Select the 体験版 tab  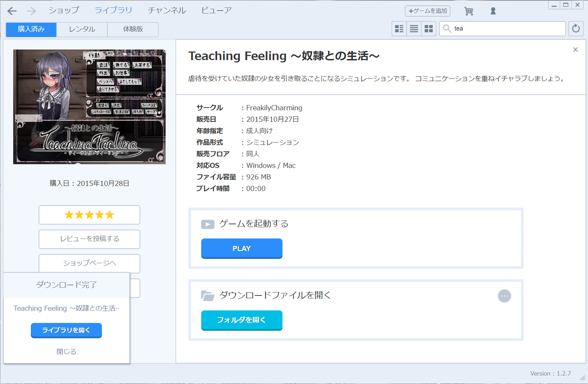point(133,29)
